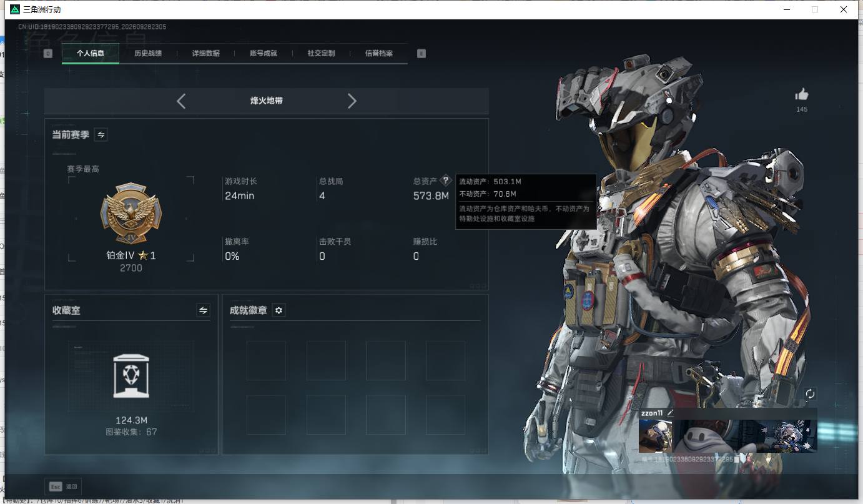Click the 游戏时长 value 24min
863x504 pixels.
(x=239, y=195)
